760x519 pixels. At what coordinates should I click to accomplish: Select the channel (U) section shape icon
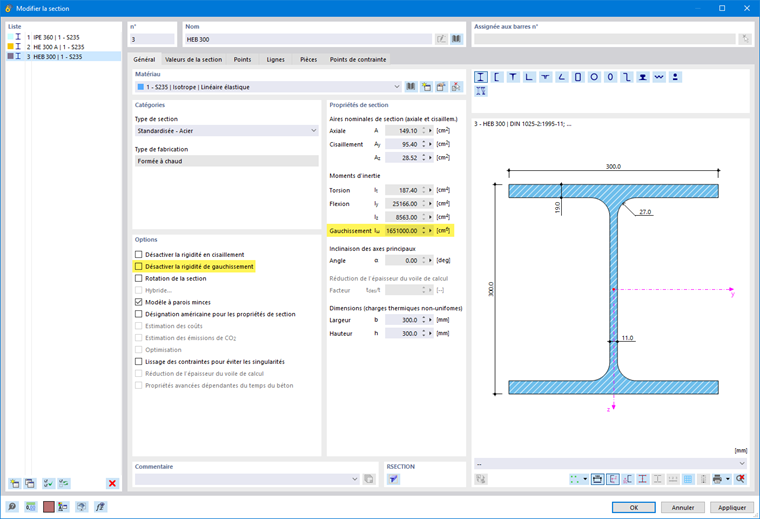[x=497, y=77]
